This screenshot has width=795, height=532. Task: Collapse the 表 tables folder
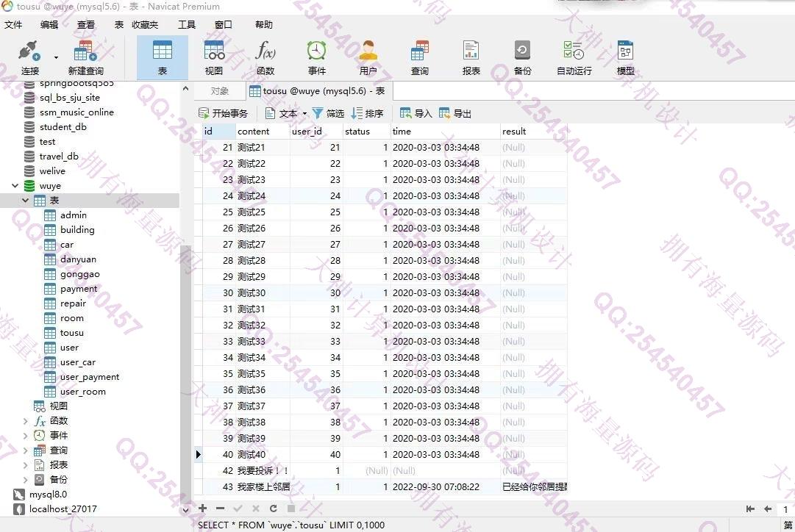click(x=25, y=201)
